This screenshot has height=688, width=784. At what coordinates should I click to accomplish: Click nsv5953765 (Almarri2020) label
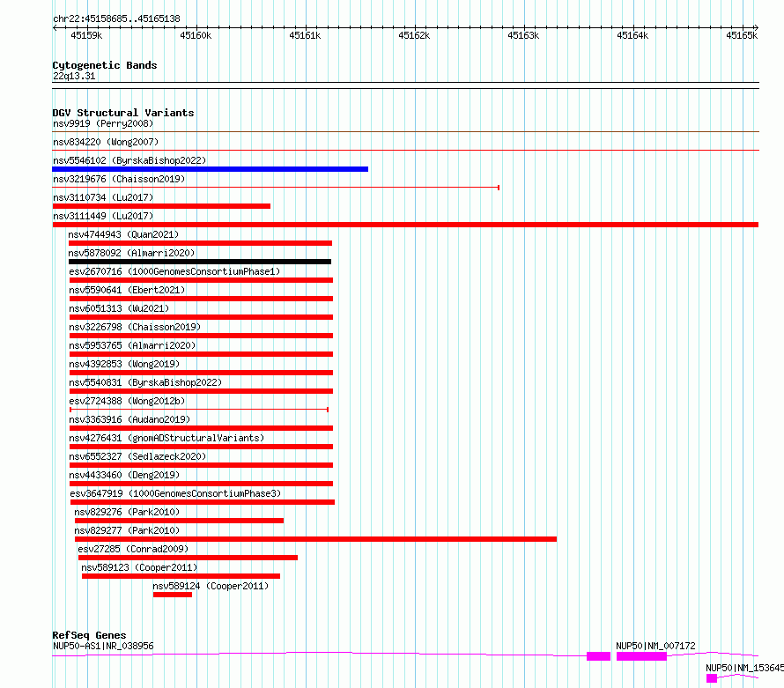(132, 345)
